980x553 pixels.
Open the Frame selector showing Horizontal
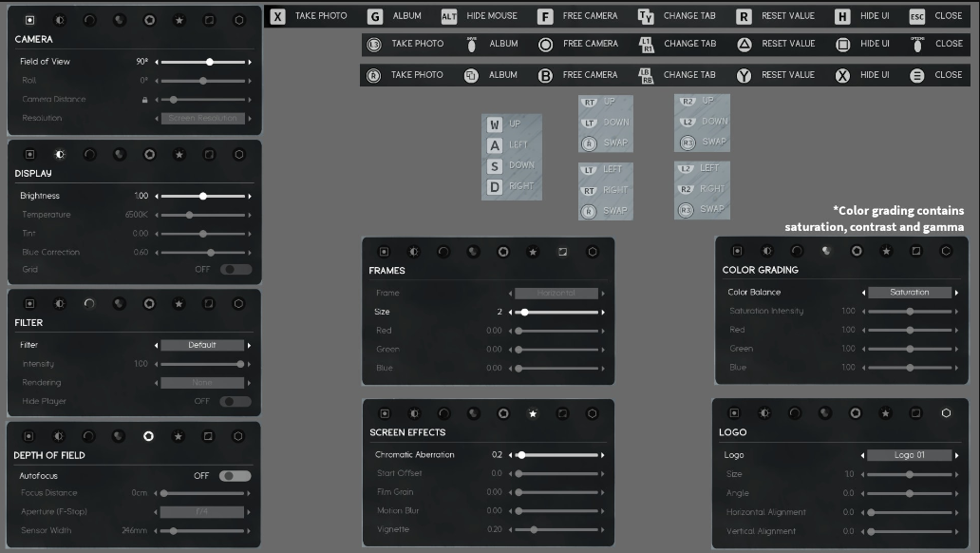point(556,293)
